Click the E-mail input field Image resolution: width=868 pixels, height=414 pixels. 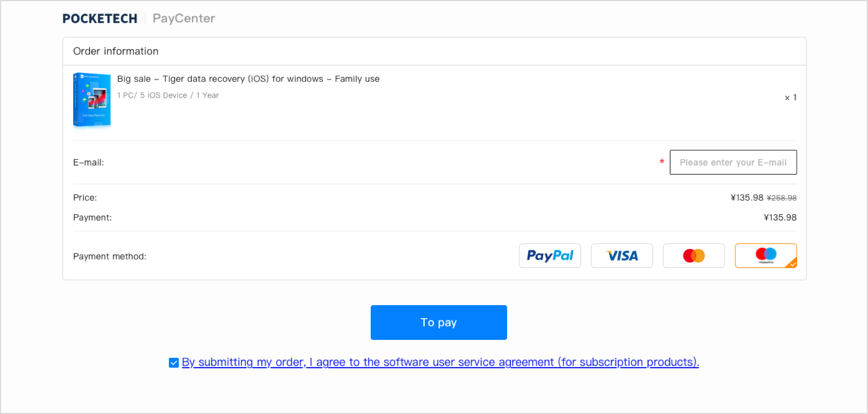(733, 162)
